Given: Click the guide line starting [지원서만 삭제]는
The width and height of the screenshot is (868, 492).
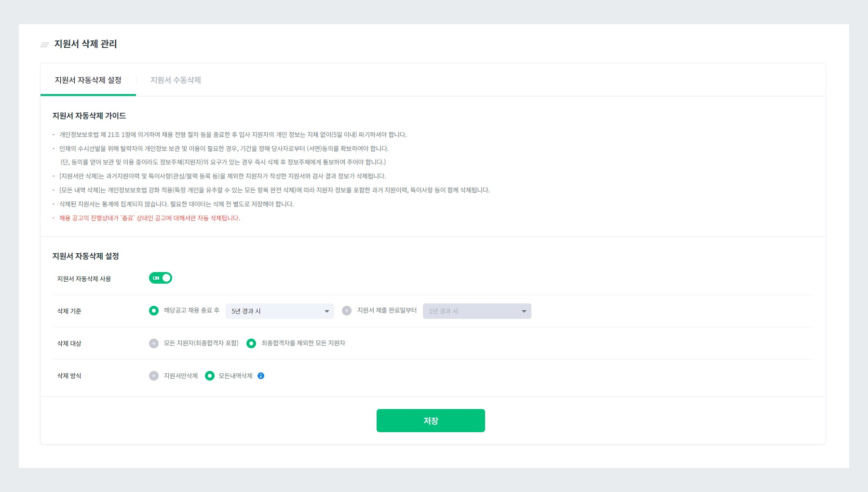Looking at the screenshot, I should (x=222, y=176).
